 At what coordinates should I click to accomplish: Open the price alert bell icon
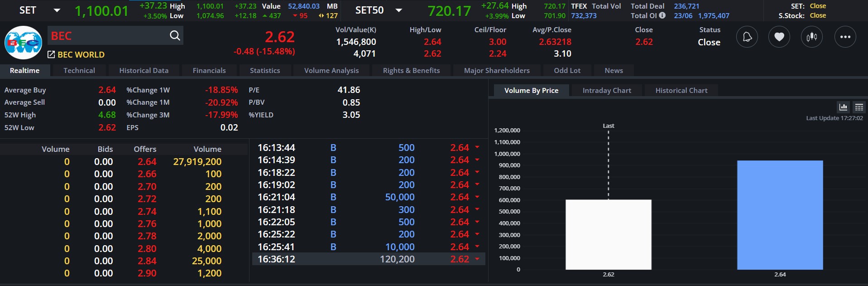pyautogui.click(x=747, y=37)
